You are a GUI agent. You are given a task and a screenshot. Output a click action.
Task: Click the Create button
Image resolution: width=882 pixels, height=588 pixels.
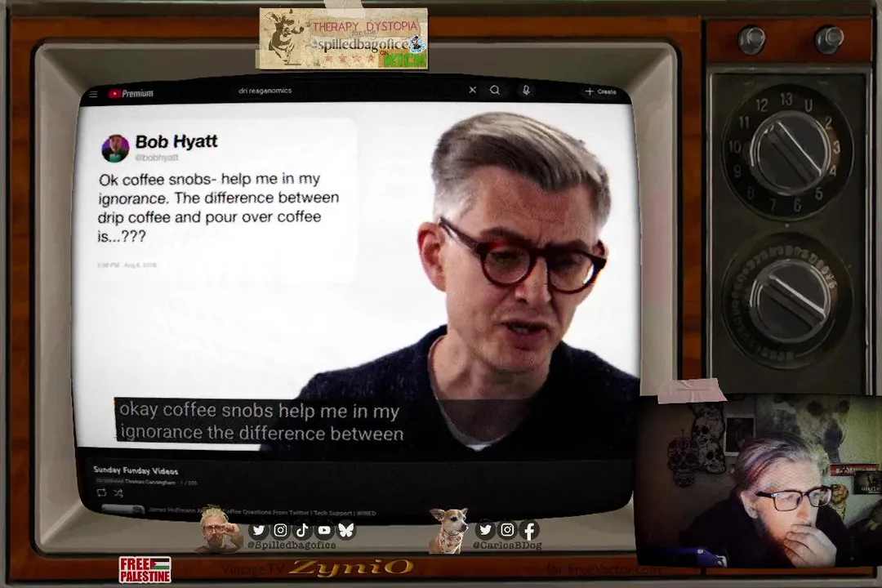click(x=601, y=91)
